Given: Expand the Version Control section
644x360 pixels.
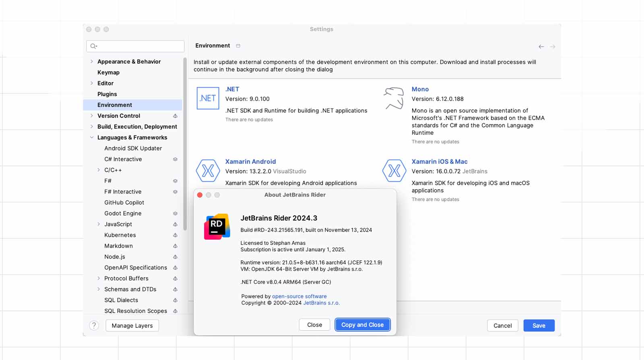Looking at the screenshot, I should tap(92, 116).
